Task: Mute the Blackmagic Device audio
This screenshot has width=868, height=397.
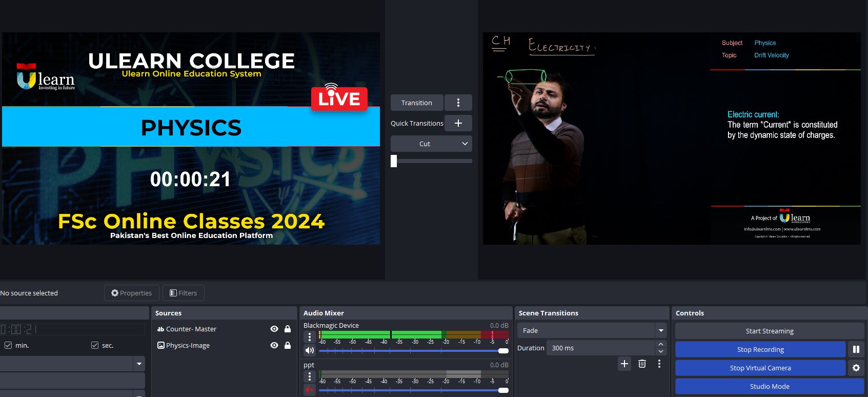Action: click(309, 351)
